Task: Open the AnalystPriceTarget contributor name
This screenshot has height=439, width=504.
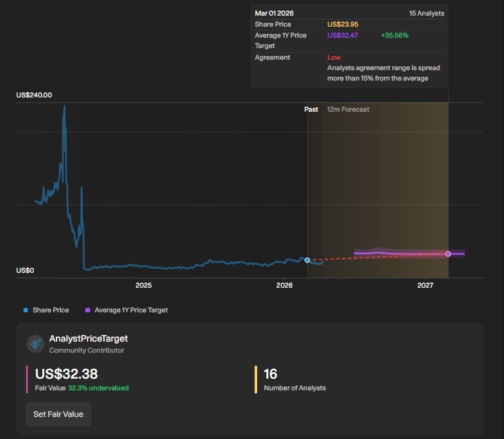Action: point(89,339)
